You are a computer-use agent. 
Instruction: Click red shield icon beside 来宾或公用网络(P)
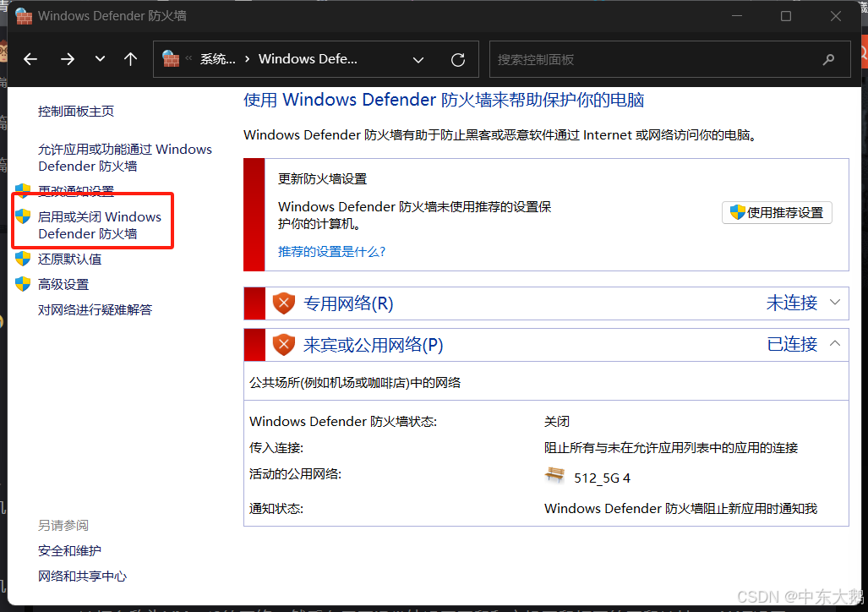pyautogui.click(x=283, y=345)
